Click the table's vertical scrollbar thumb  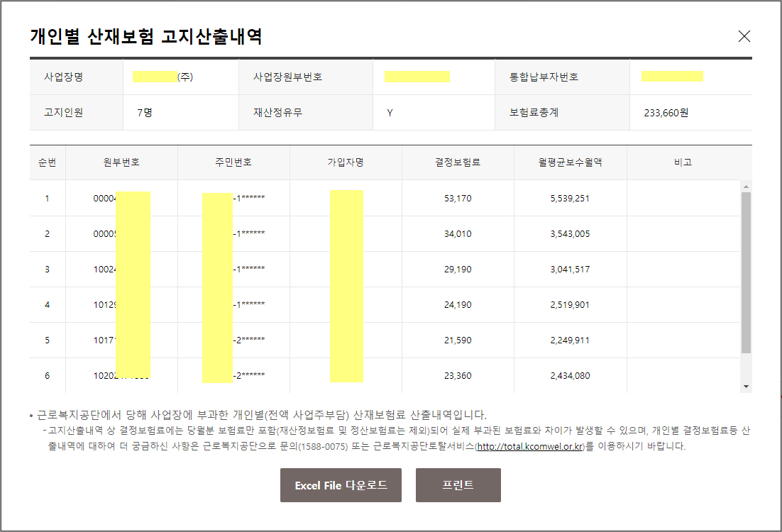(x=746, y=272)
